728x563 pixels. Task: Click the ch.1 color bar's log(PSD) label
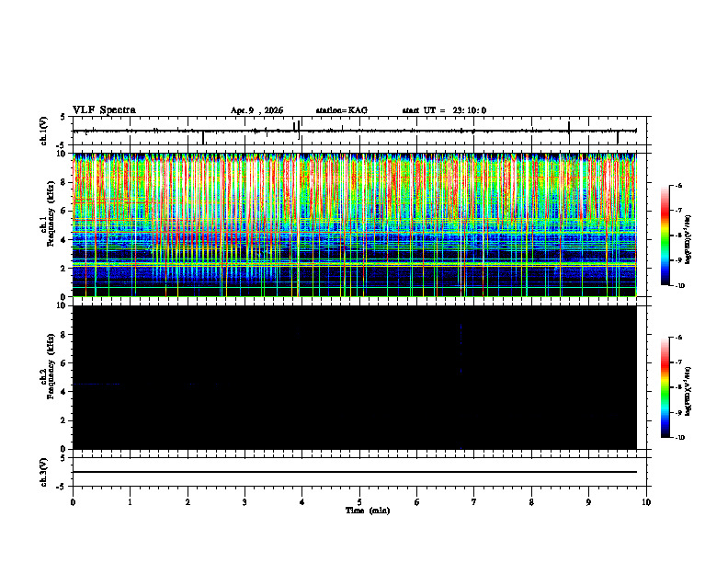pos(688,240)
